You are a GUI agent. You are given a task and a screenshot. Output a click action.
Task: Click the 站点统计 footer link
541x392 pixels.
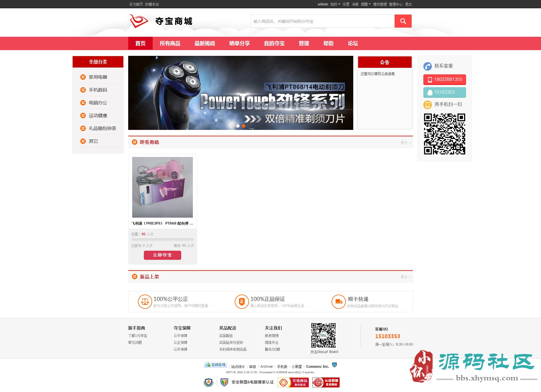[x=238, y=367]
